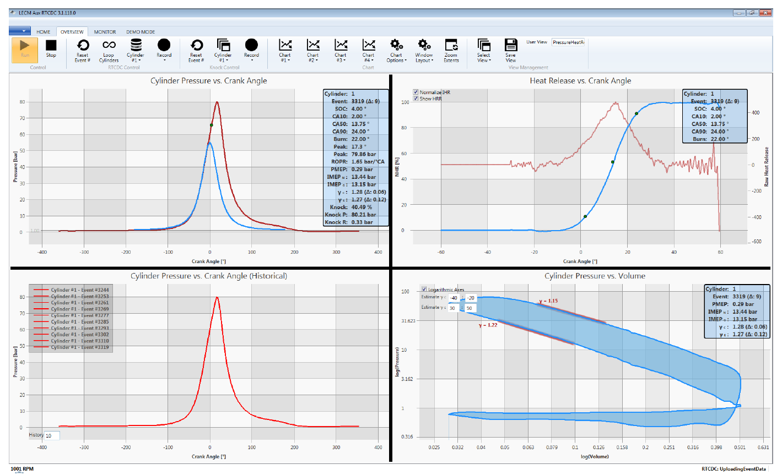Reset Event # in RTCDC Control group
This screenshot has height=475, width=782.
[83, 51]
